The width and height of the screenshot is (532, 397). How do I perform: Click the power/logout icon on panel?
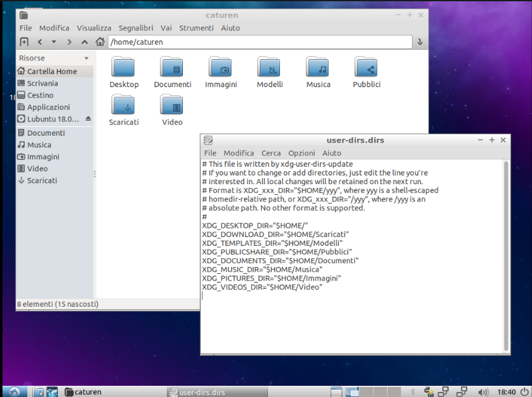tap(525, 392)
